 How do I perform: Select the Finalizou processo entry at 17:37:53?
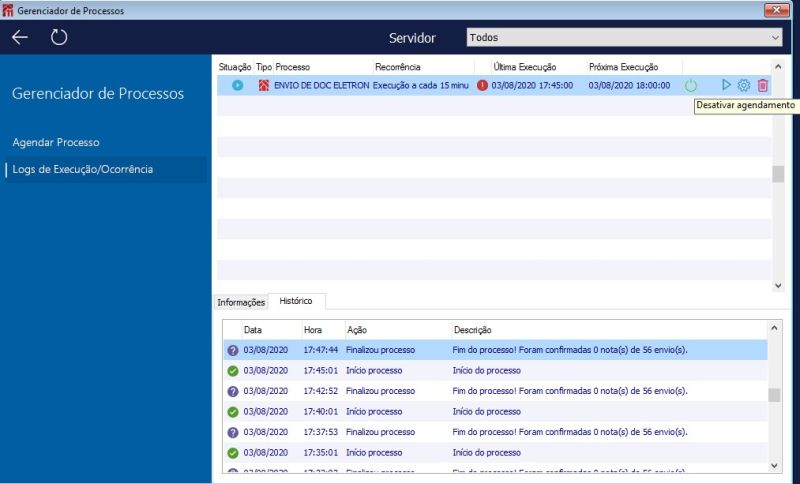tap(495, 431)
